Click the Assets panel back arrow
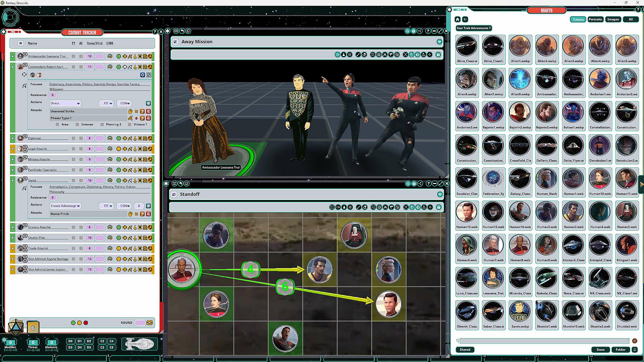 (465, 19)
